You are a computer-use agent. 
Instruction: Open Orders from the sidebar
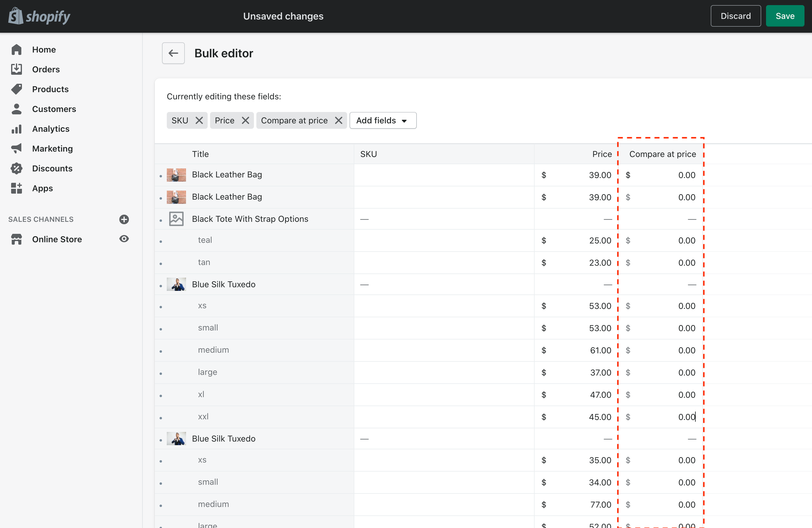46,69
